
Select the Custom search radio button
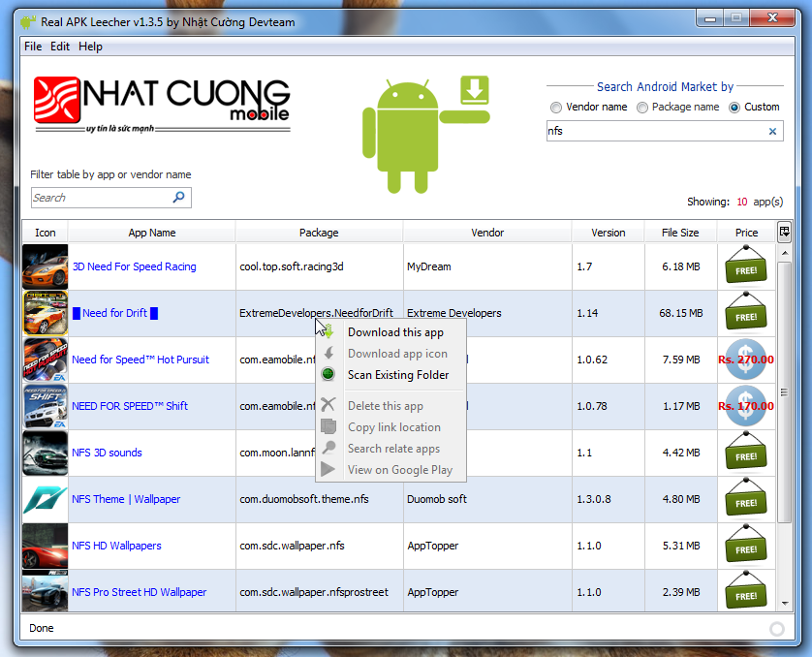pos(734,108)
